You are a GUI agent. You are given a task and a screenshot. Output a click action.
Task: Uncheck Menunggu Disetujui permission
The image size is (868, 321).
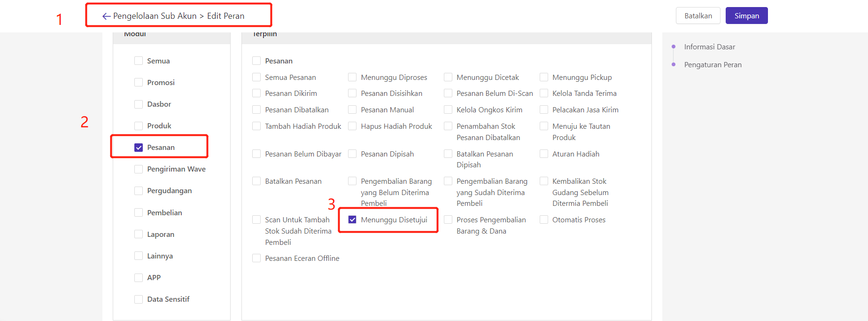pyautogui.click(x=352, y=220)
